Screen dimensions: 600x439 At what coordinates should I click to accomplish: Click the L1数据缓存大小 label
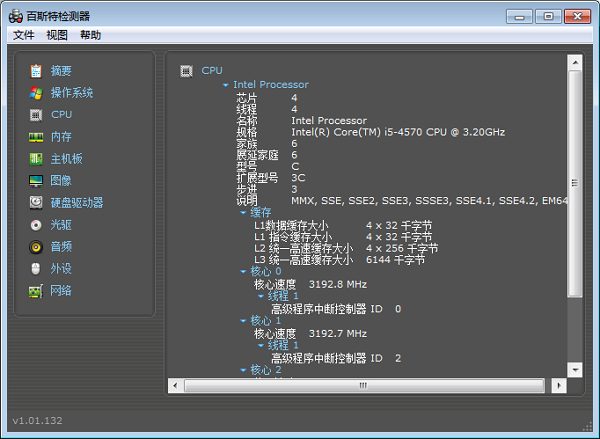click(x=291, y=226)
